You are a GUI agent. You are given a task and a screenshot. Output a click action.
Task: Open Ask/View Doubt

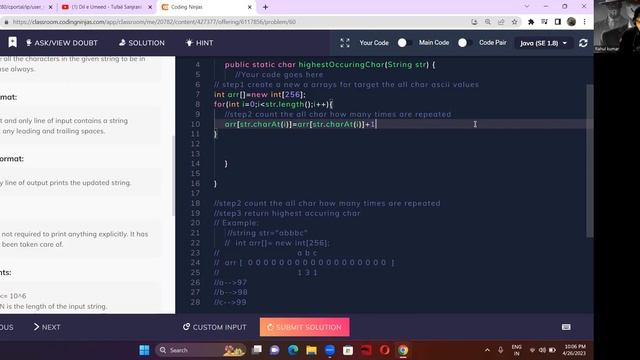62,43
